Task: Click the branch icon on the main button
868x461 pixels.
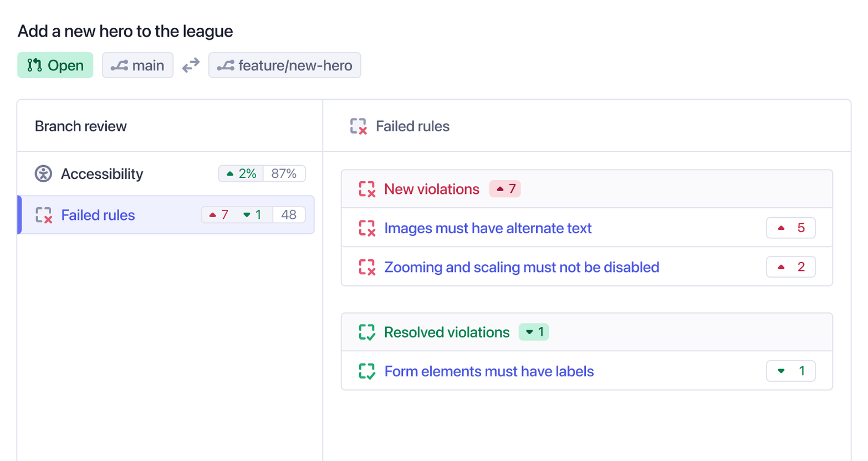Action: [117, 65]
